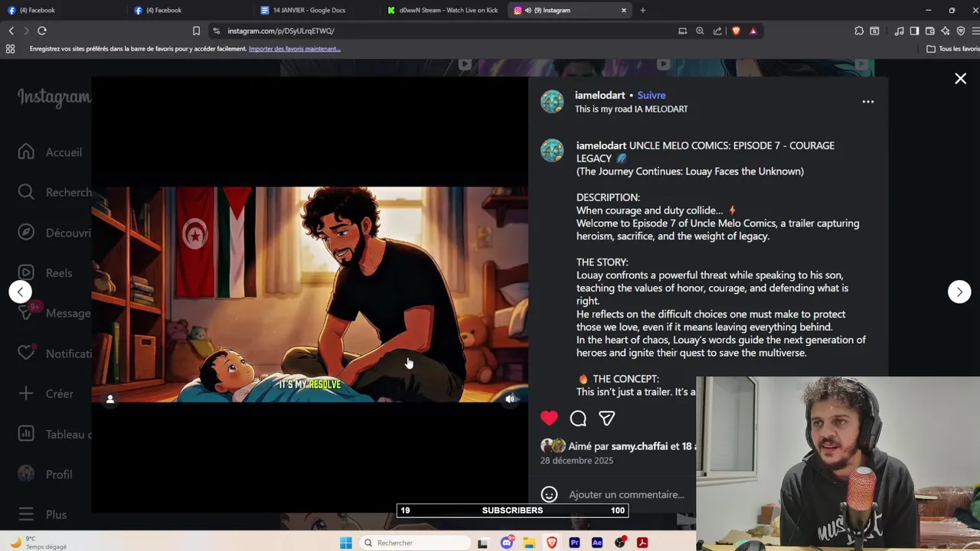980x551 pixels.
Task: Open the share icon in address bar
Action: point(717,31)
